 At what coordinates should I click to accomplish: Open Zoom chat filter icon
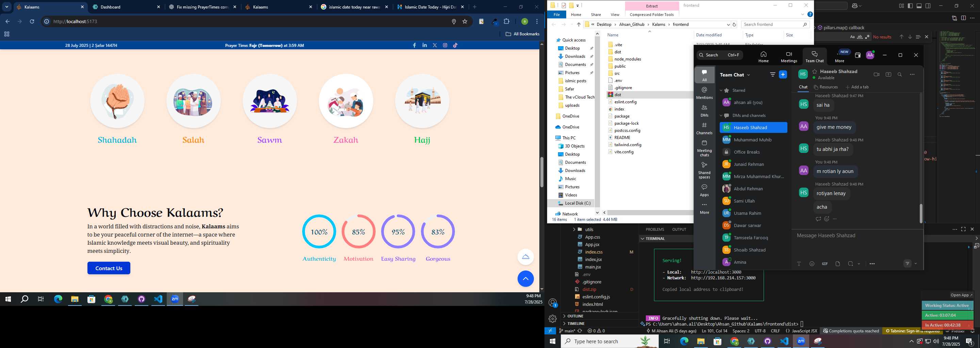[773, 74]
